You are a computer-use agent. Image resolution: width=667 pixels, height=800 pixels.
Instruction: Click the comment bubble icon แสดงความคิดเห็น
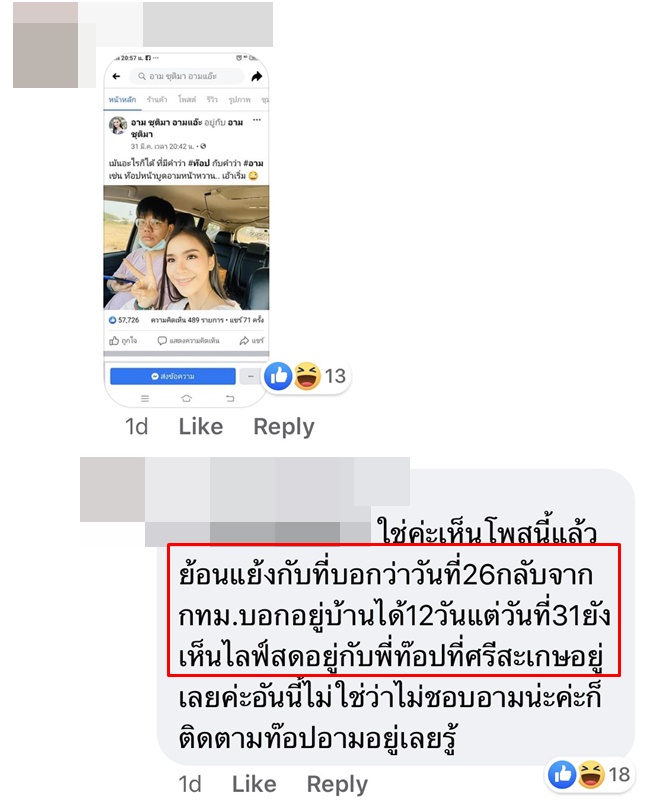coord(162,340)
